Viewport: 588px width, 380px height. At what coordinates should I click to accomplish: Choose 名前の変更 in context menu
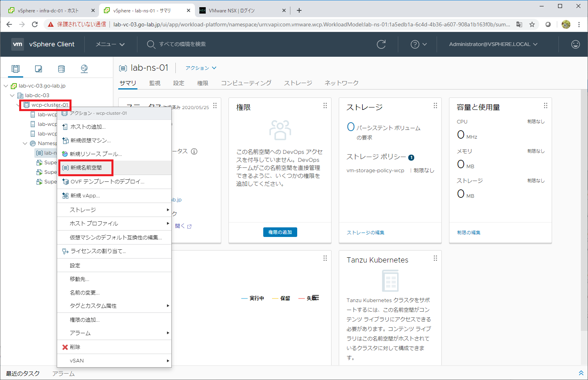(114, 292)
